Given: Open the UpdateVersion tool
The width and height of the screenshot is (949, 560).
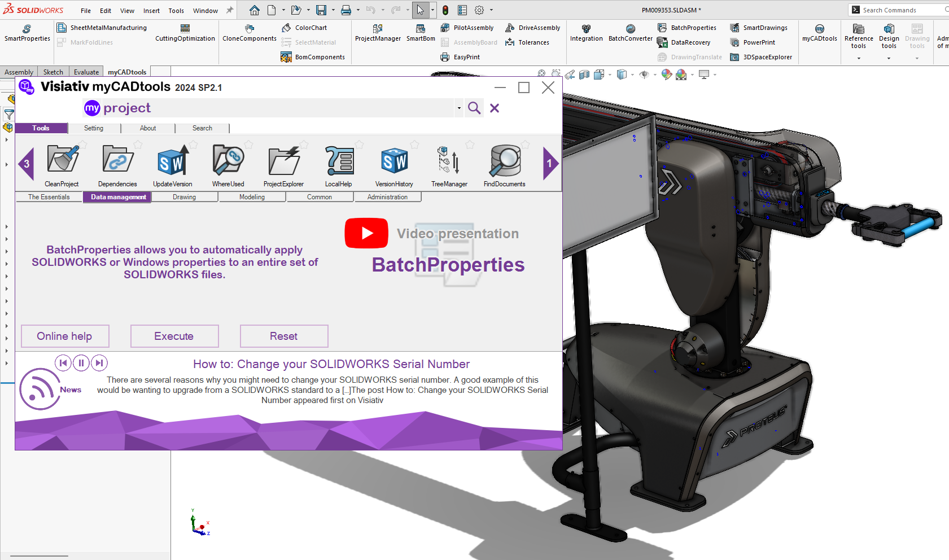Looking at the screenshot, I should tap(173, 161).
